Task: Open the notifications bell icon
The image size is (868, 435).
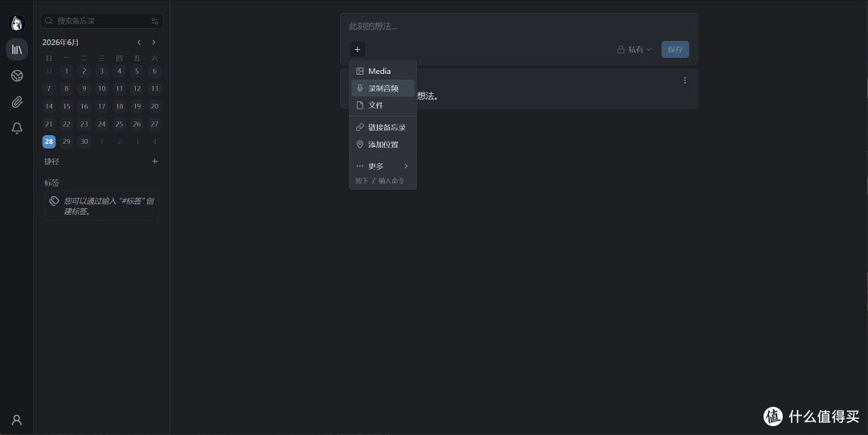Action: [17, 128]
